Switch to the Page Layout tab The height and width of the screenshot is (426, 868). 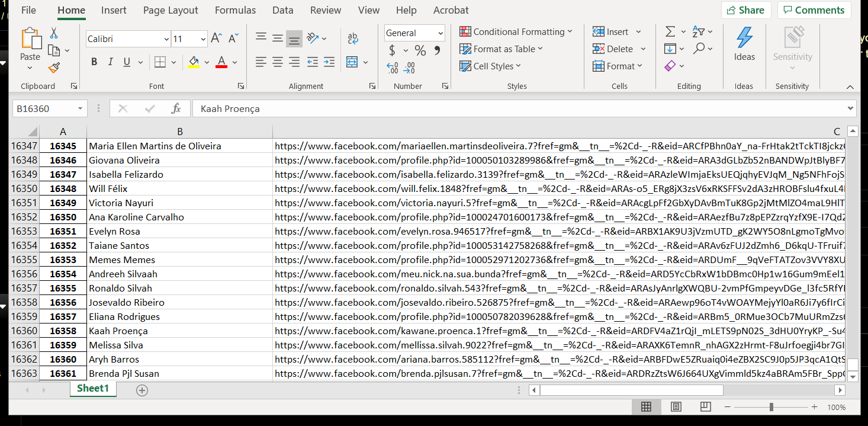pyautogui.click(x=171, y=10)
